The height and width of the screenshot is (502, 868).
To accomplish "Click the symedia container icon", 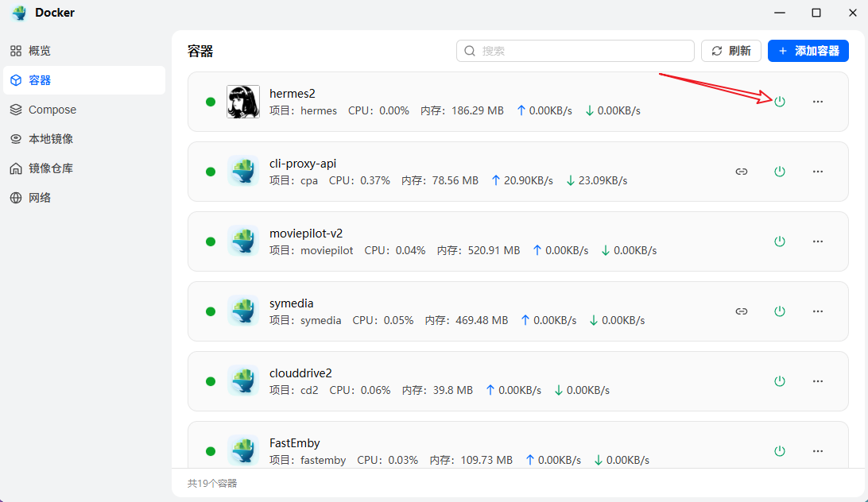I will (x=243, y=311).
